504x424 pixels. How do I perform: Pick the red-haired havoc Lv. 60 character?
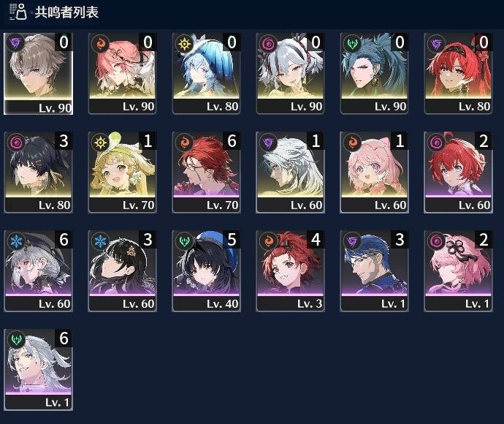click(459, 173)
